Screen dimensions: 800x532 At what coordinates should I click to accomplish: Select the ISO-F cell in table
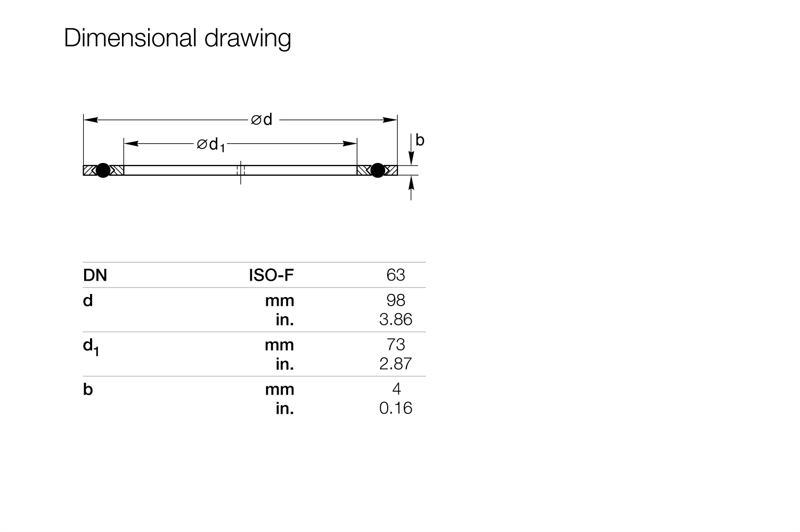click(272, 275)
